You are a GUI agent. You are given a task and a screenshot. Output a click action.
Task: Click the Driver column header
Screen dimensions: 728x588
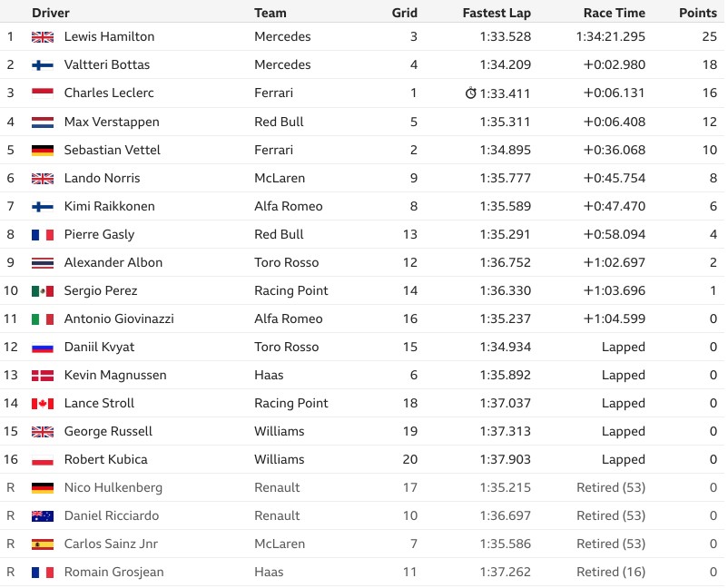pos(51,13)
